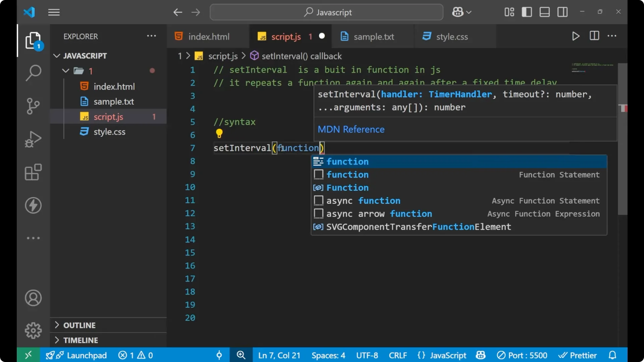
Task: Toggle the bottom panel visibility
Action: click(x=544, y=12)
